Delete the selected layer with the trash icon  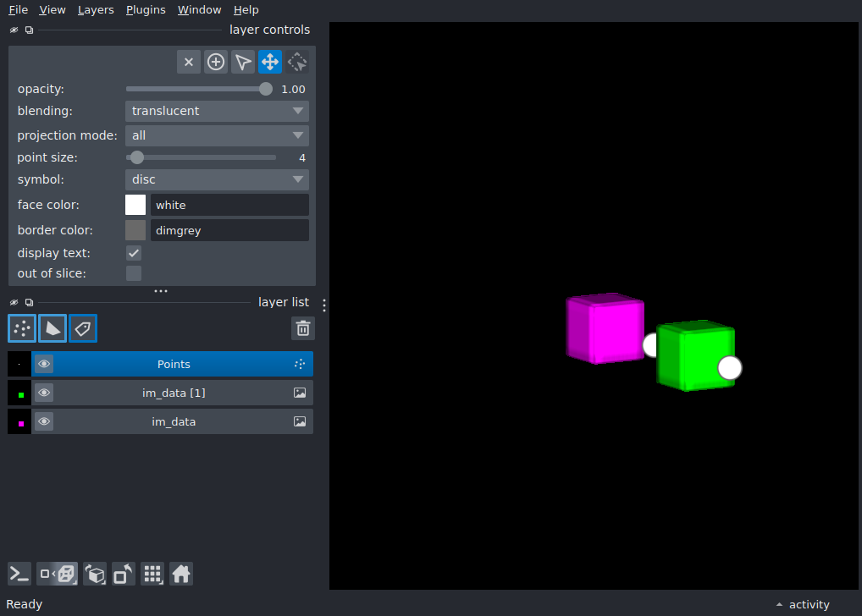[303, 328]
